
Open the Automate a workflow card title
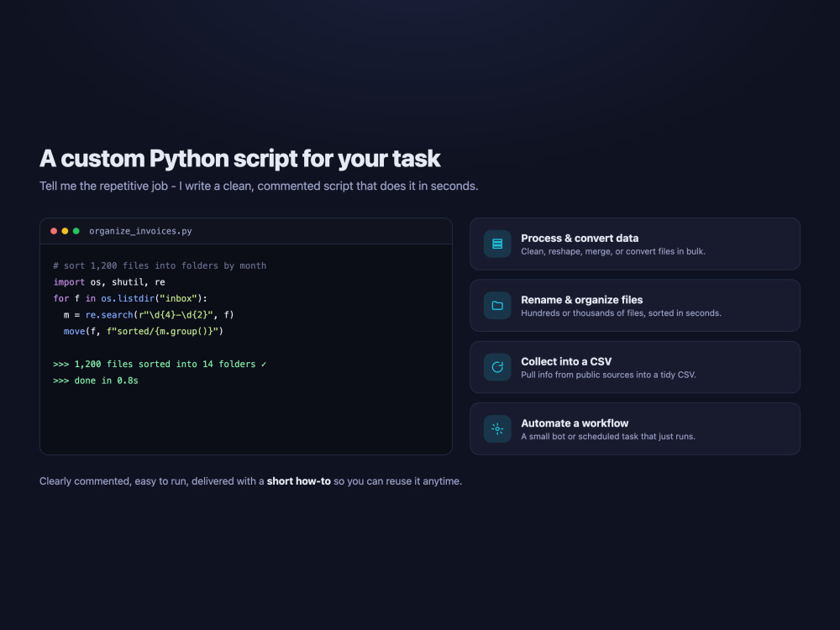(575, 423)
